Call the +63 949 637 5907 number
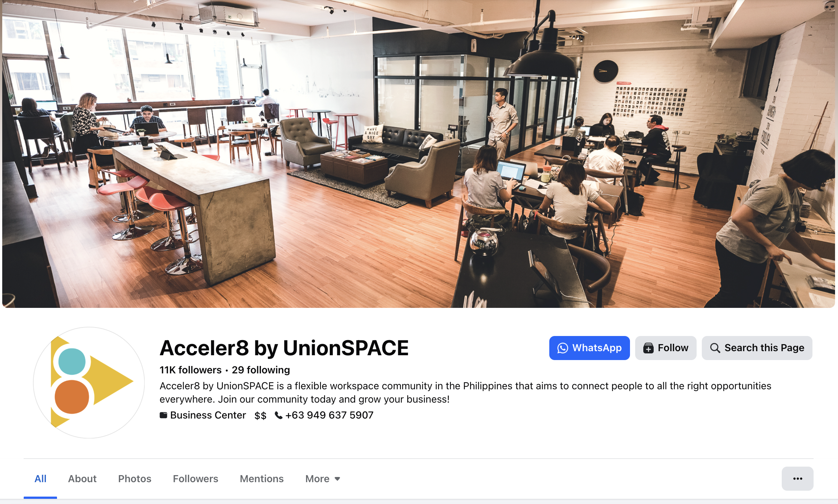838x504 pixels. pyautogui.click(x=329, y=415)
